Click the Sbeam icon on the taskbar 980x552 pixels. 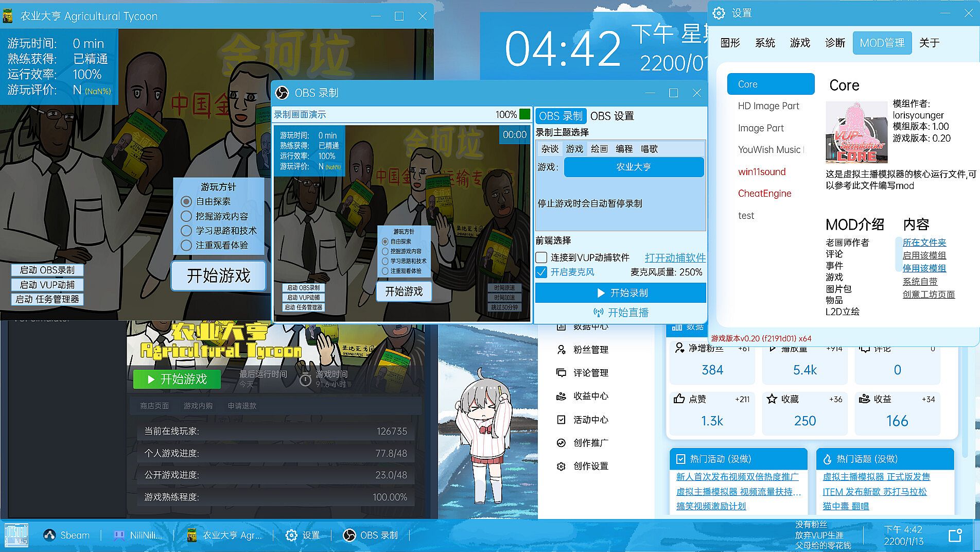[49, 536]
